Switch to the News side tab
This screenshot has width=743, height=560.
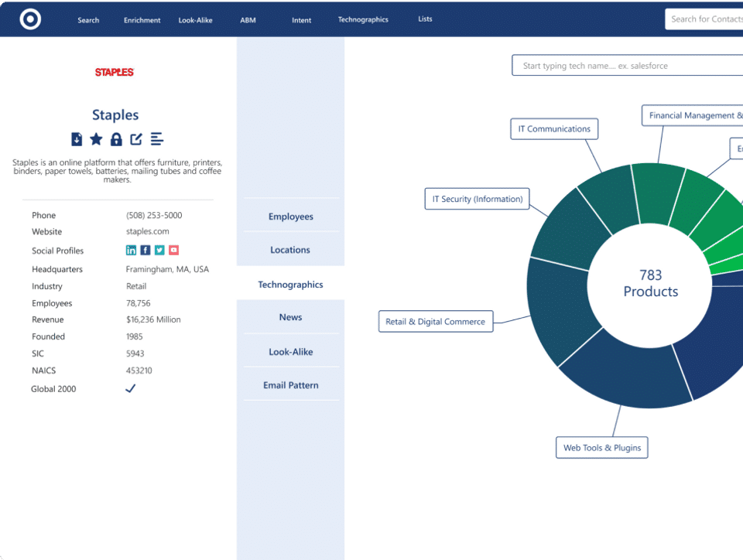291,317
